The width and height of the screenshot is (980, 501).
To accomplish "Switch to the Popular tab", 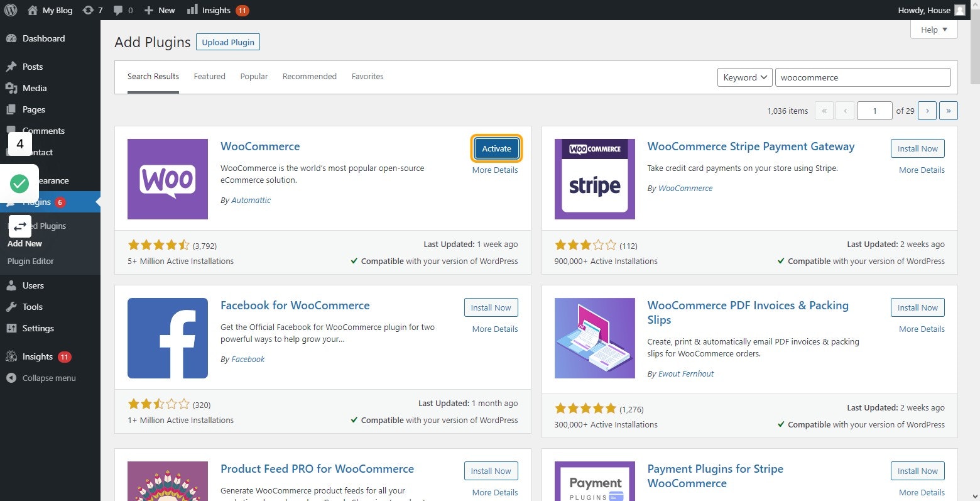I will pos(254,77).
